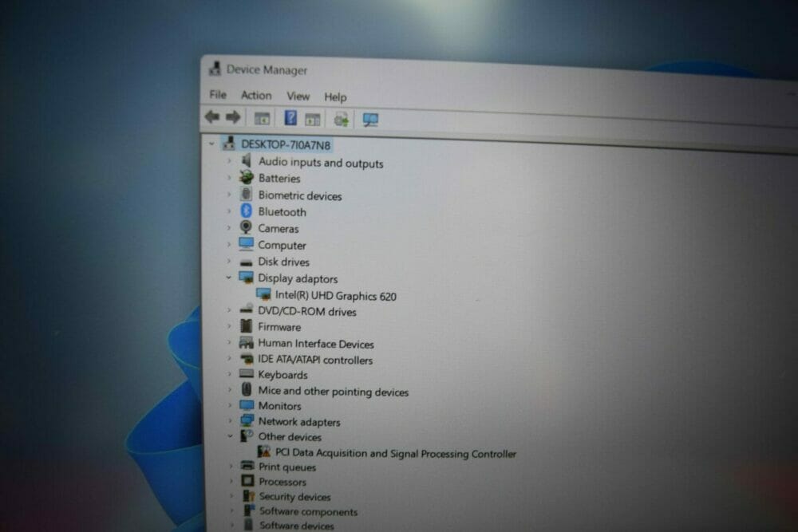
Task: Open the File menu
Action: click(x=218, y=95)
